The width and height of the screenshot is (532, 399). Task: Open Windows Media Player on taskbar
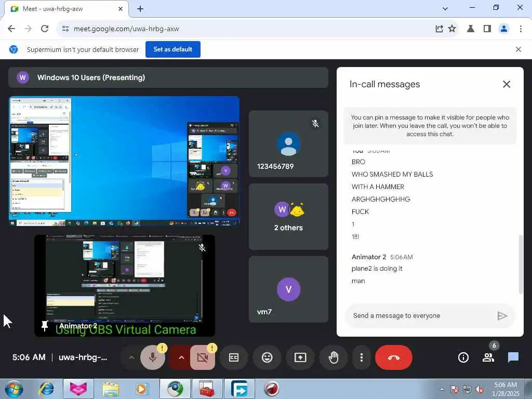tap(141, 389)
